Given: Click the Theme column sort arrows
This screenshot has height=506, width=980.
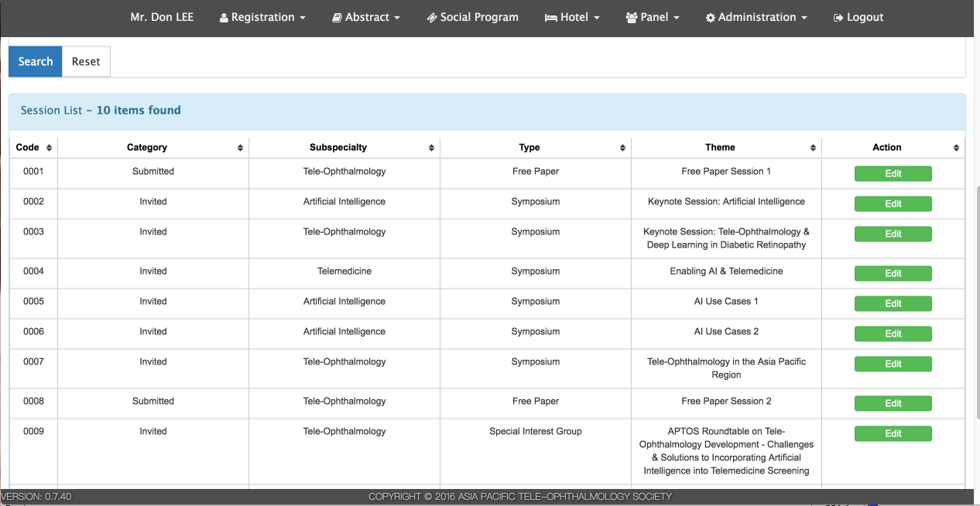Looking at the screenshot, I should 813,148.
